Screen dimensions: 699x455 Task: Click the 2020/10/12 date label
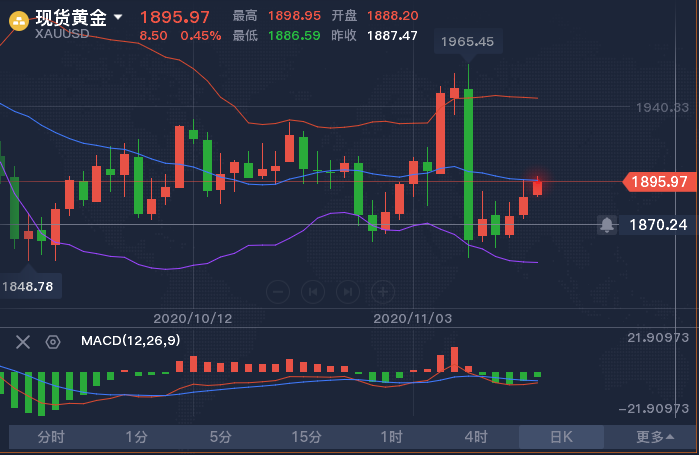(193, 318)
